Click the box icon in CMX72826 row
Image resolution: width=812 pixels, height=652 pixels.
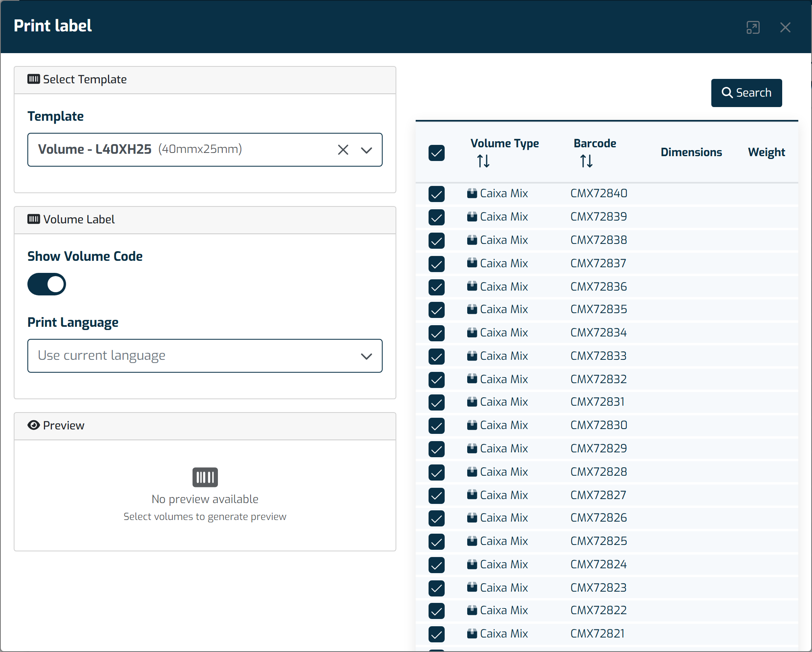[472, 518]
